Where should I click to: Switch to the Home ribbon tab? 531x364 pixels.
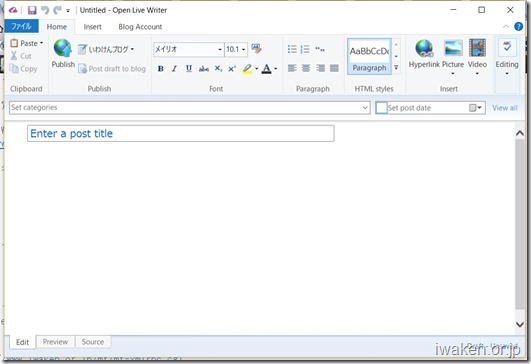tap(57, 27)
